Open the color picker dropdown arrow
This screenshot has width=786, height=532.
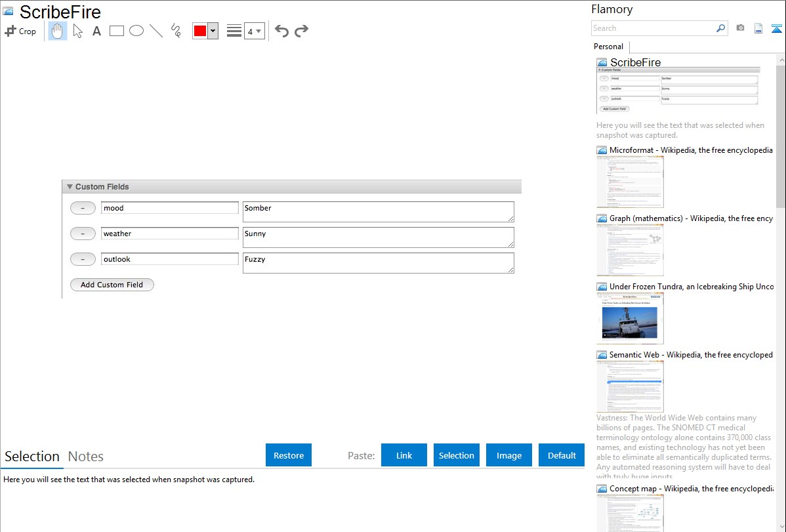[213, 31]
